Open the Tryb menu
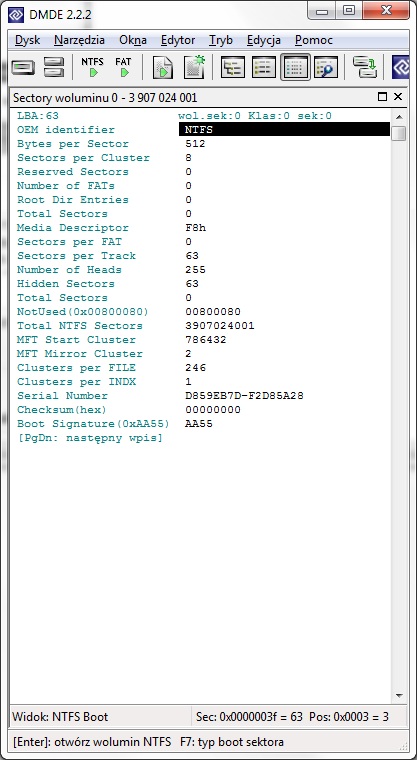This screenshot has height=760, width=417. tap(221, 40)
